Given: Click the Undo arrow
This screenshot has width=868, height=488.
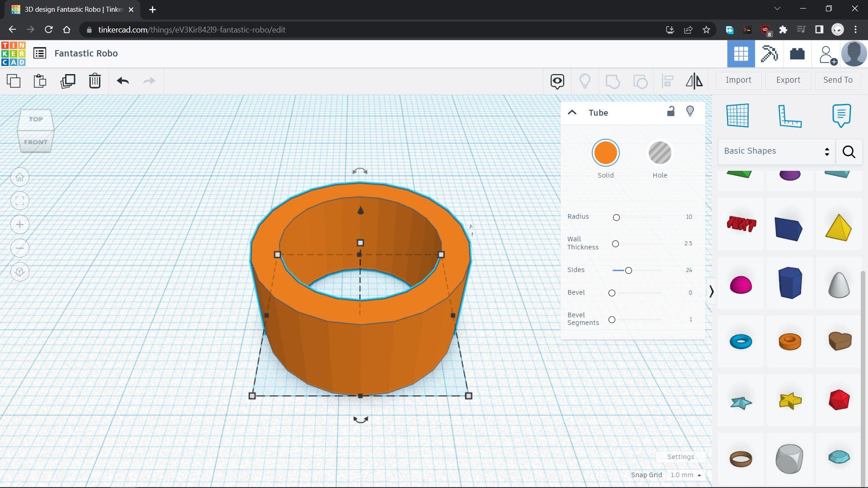Looking at the screenshot, I should point(123,81).
